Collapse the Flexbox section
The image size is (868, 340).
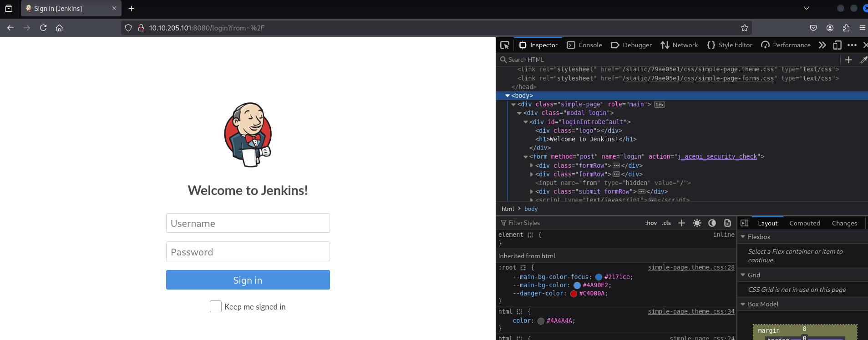pos(743,237)
